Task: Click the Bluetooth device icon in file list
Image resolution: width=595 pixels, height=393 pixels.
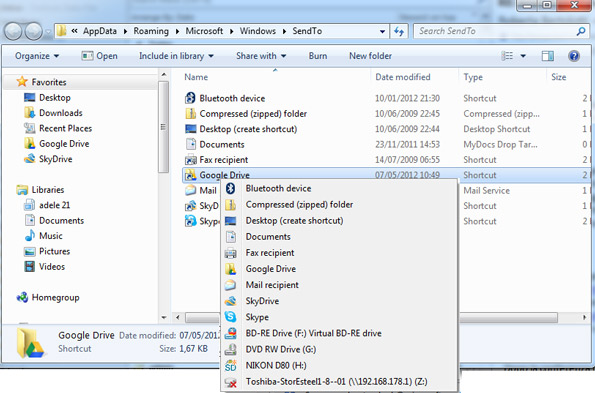Action: tap(190, 98)
